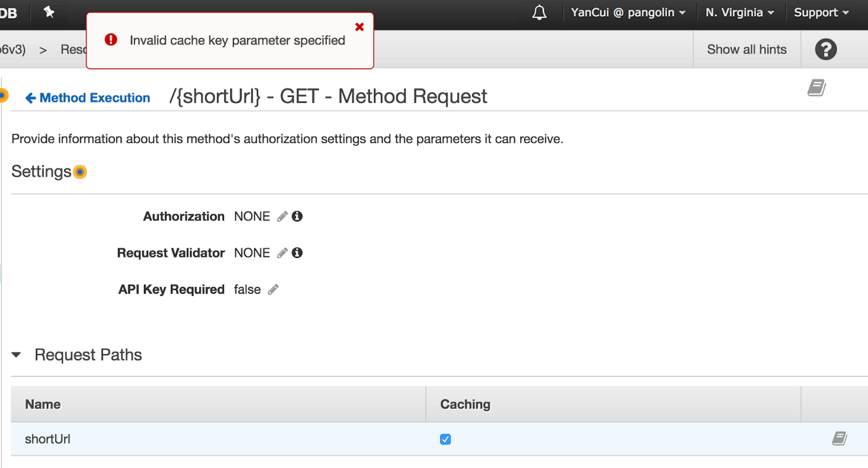
Task: Collapse the Request Paths section
Action: point(16,355)
